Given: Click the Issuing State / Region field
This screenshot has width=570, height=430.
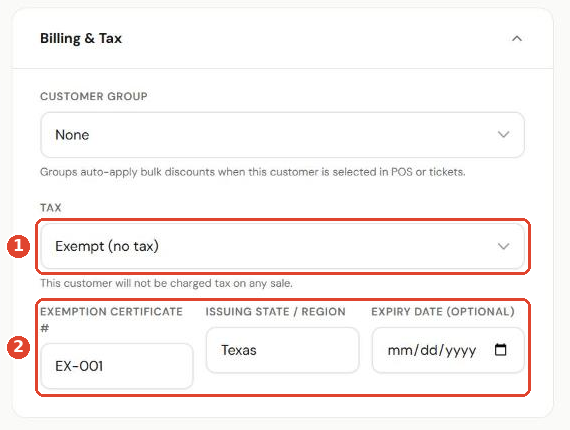Looking at the screenshot, I should tap(282, 350).
